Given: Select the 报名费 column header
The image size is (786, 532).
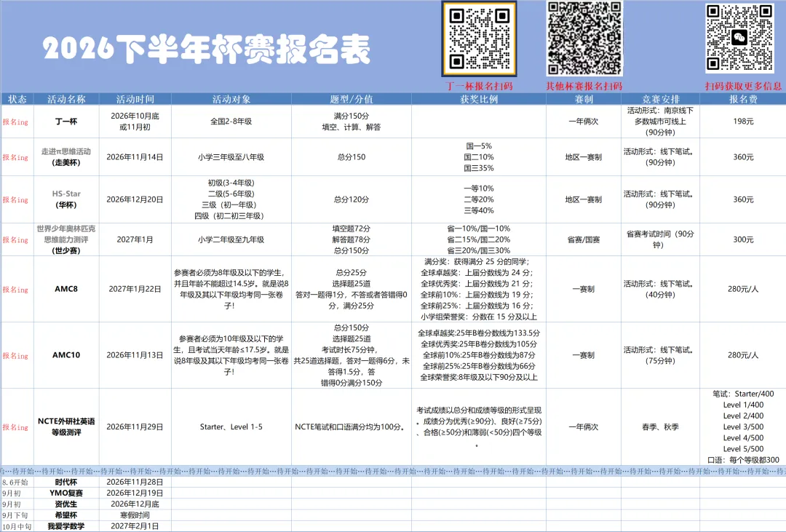Looking at the screenshot, I should [743, 99].
